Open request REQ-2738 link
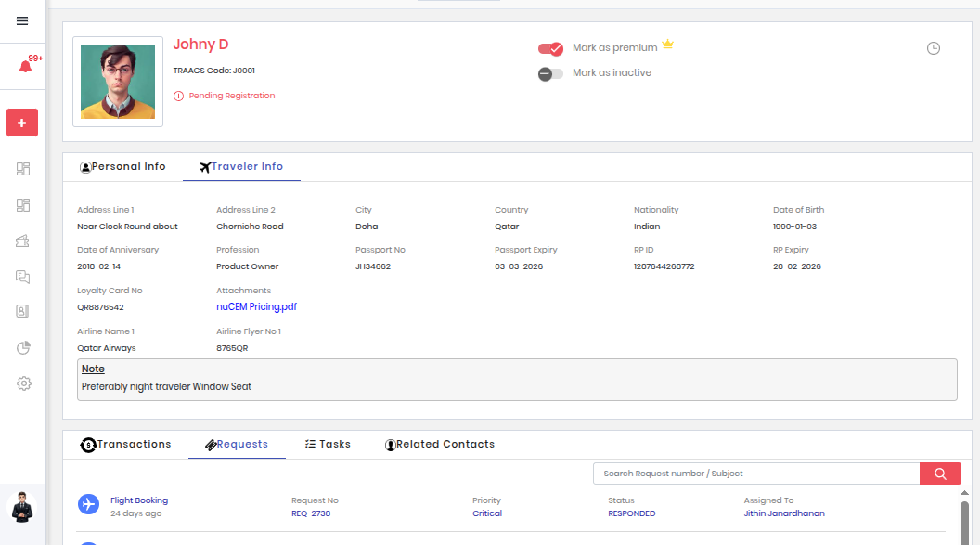This screenshot has height=545, width=980. coord(311,513)
